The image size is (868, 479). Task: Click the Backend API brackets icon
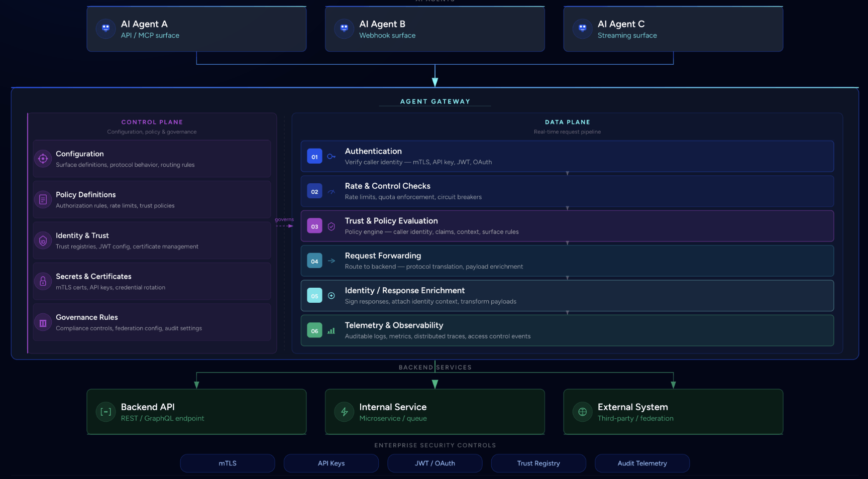coord(105,412)
